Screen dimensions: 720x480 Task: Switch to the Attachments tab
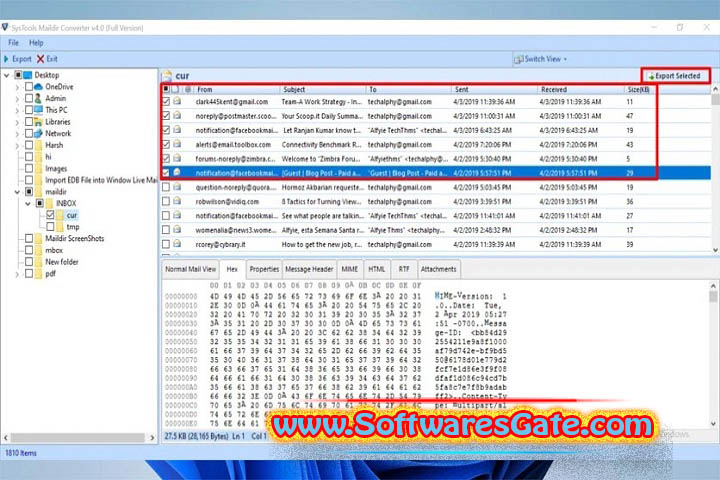click(439, 269)
